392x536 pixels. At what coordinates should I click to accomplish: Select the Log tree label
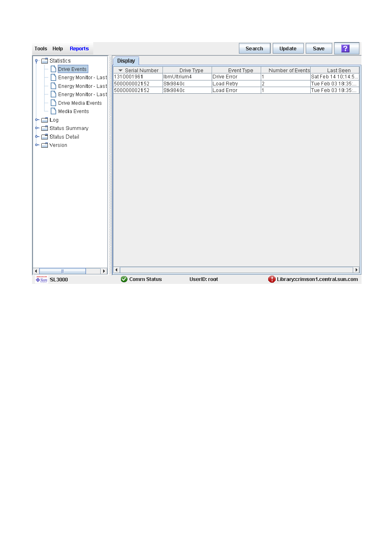pos(54,120)
